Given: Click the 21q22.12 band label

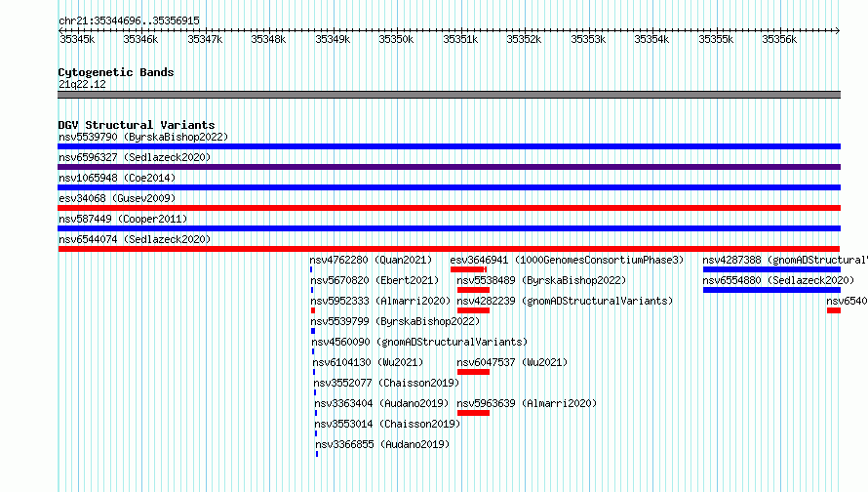Looking at the screenshot, I should pos(82,84).
